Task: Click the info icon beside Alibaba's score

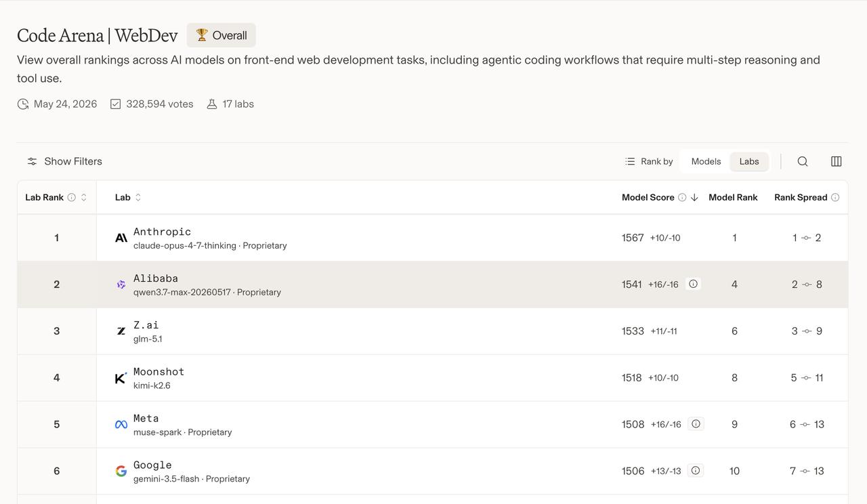Action: [x=693, y=284]
